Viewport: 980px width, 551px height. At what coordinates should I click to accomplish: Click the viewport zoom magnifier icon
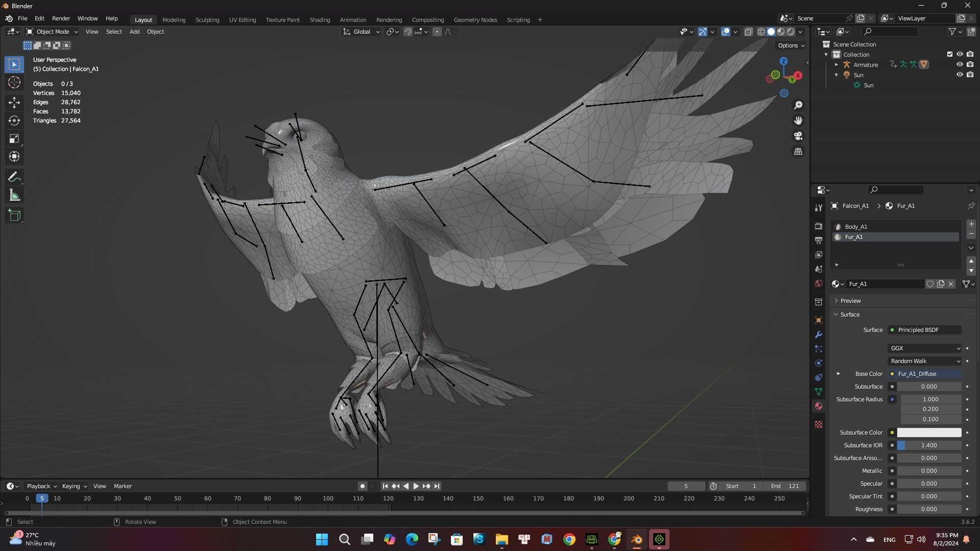798,105
